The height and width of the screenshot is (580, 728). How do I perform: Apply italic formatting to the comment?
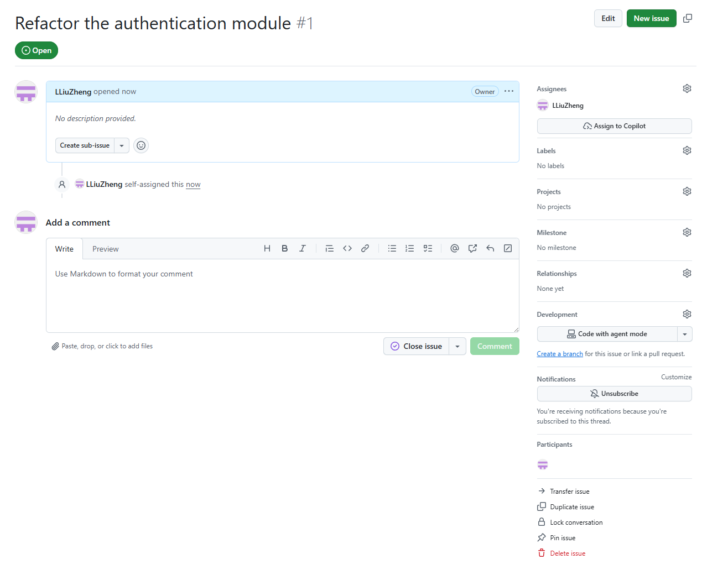coord(303,248)
